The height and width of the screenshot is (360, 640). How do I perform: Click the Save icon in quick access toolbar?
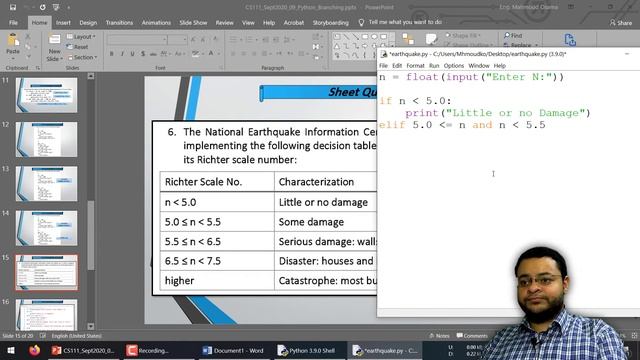(x=13, y=7)
